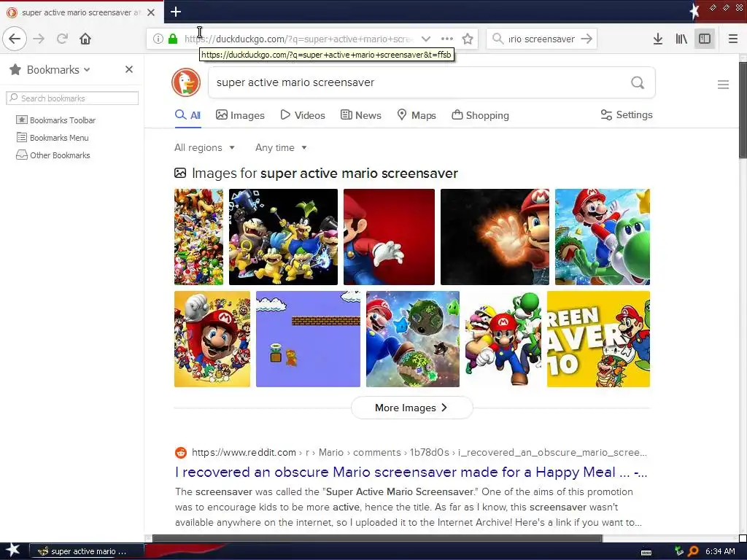Select the All results tab

point(187,115)
